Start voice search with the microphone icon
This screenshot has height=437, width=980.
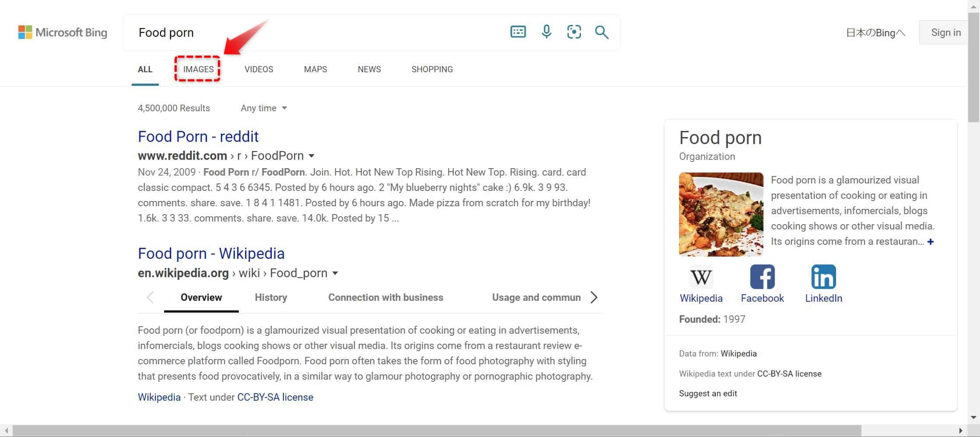coord(546,32)
